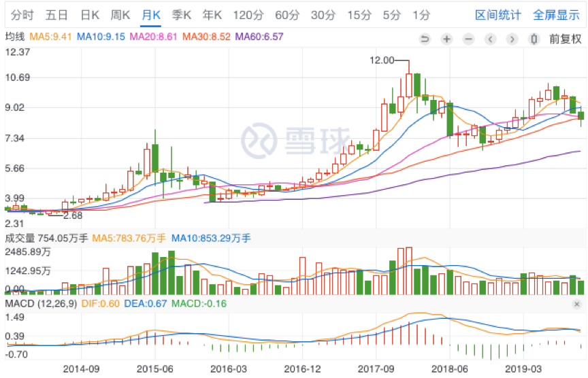This screenshot has width=588, height=378.
Task: Click the -0.70 MACD axis label
Action: click(x=16, y=354)
